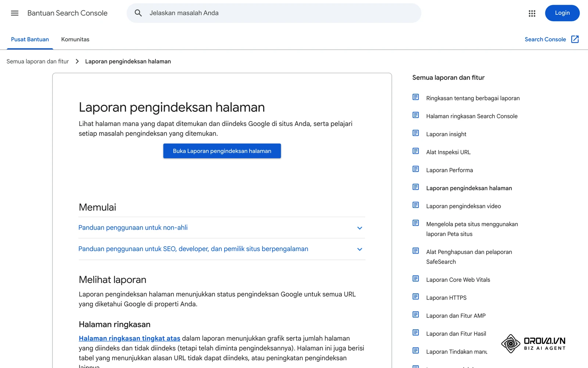Click the article icon beside Laporan Core Web Vitals
Viewport: 588px width, 368px height.
coord(416,279)
